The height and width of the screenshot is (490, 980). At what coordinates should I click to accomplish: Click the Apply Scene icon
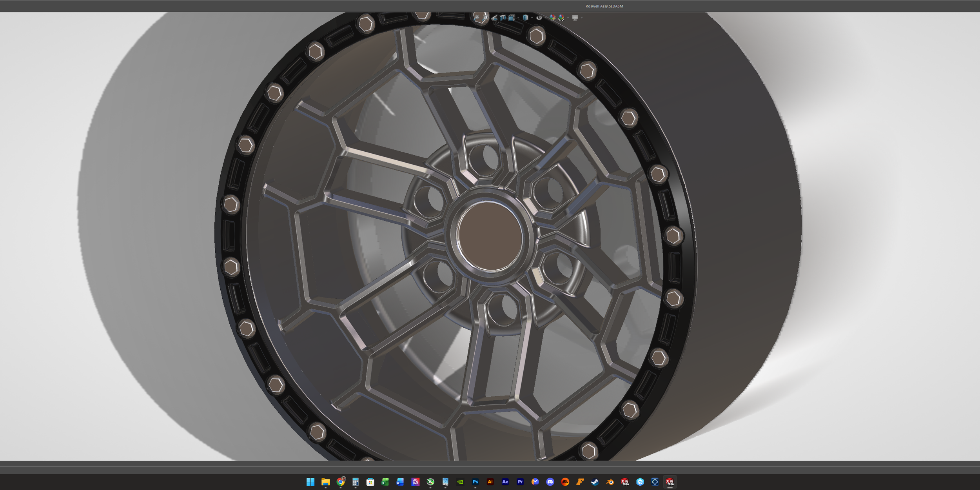[561, 18]
